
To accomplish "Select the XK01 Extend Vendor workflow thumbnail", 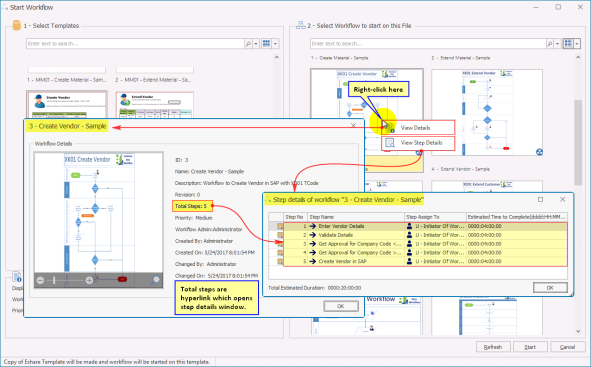I will pos(487,112).
